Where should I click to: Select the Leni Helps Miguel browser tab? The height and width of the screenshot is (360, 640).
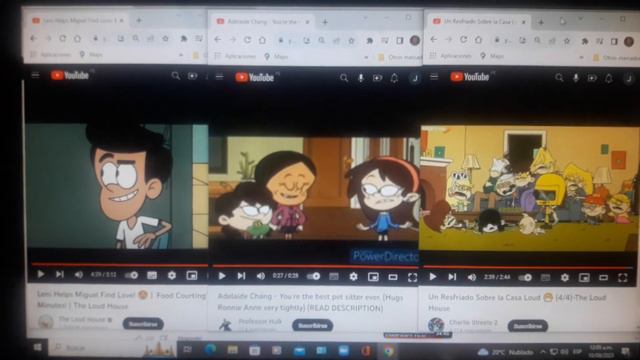click(x=77, y=20)
